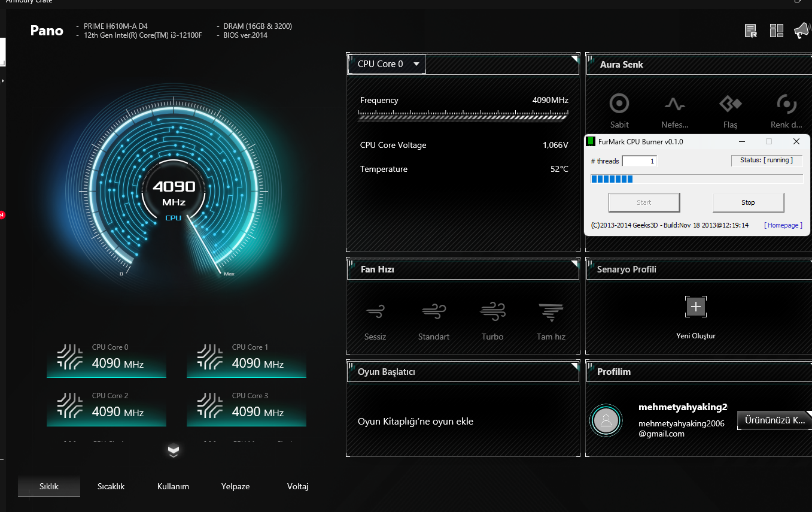Click the profile avatar icon
This screenshot has width=812, height=512.
pos(606,421)
